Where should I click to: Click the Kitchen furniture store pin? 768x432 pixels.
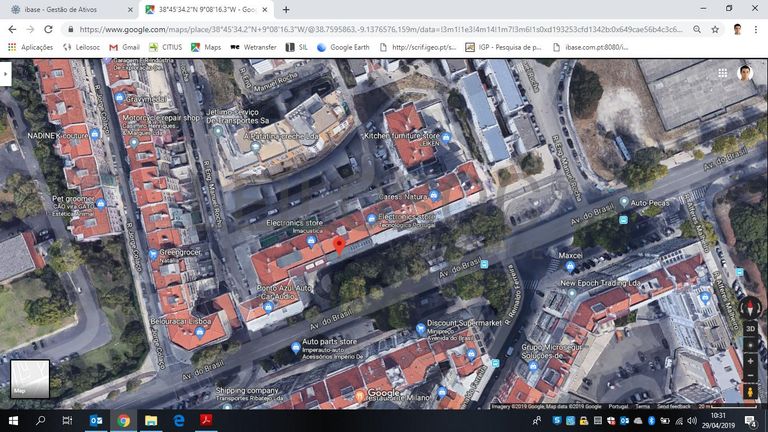(x=445, y=137)
